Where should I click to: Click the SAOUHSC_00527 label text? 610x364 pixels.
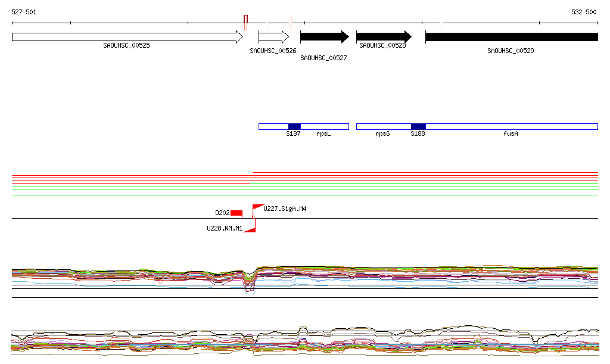coord(323,58)
